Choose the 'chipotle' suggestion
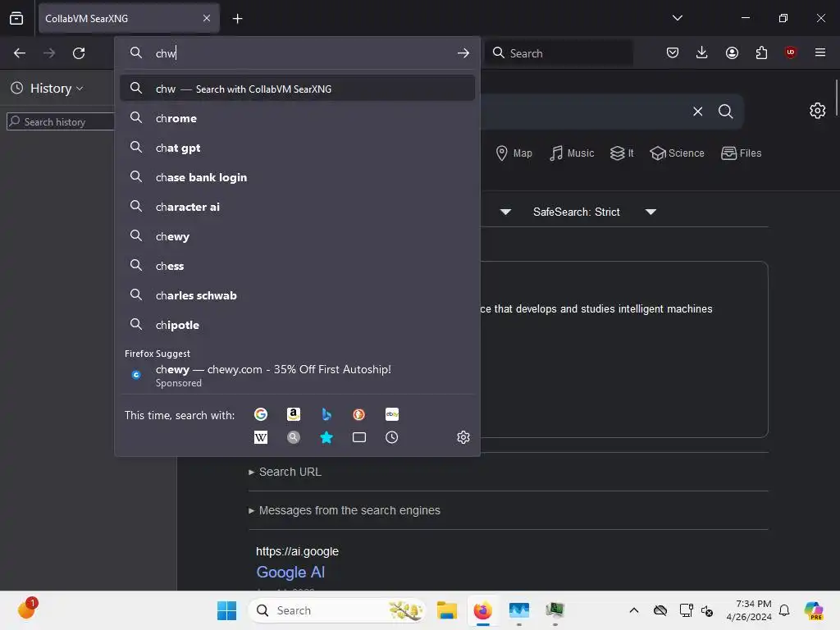Viewport: 840px width, 630px height. [297, 325]
